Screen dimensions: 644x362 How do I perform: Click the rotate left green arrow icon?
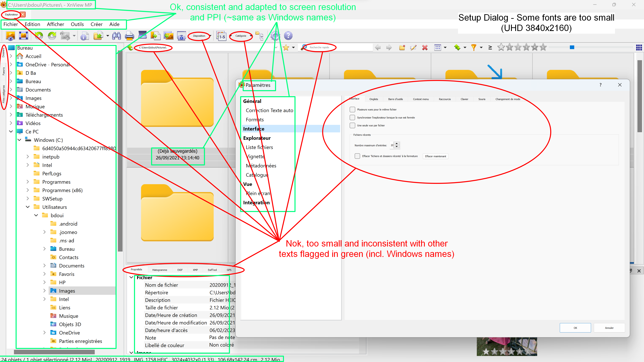39,36
